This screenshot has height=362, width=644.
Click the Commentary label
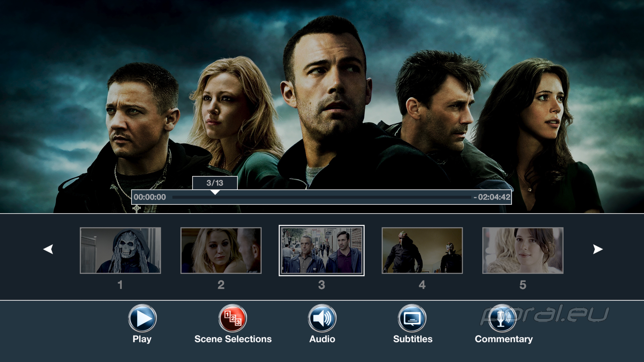(x=504, y=339)
